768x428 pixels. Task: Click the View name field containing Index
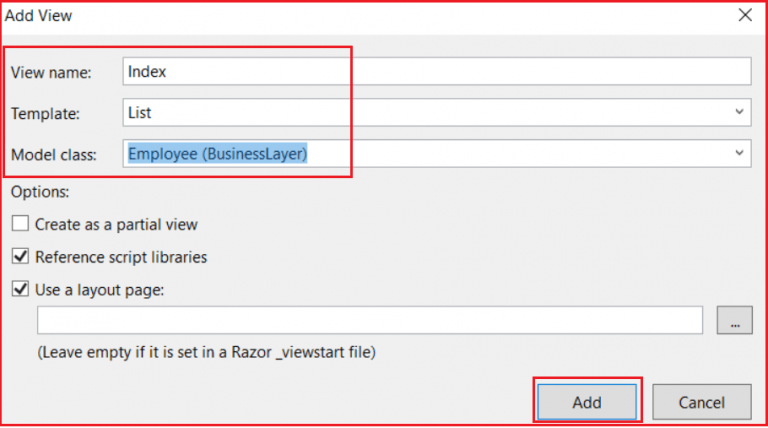coord(437,71)
